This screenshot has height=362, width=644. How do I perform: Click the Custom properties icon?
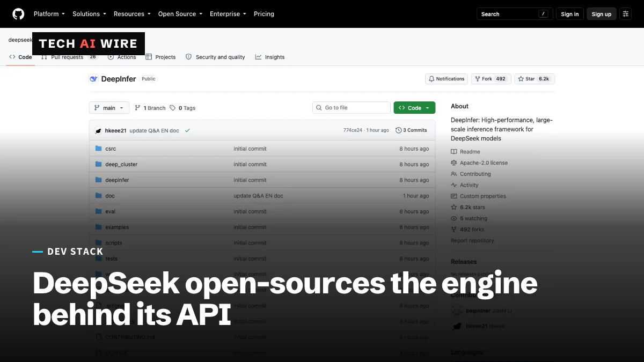pyautogui.click(x=454, y=196)
